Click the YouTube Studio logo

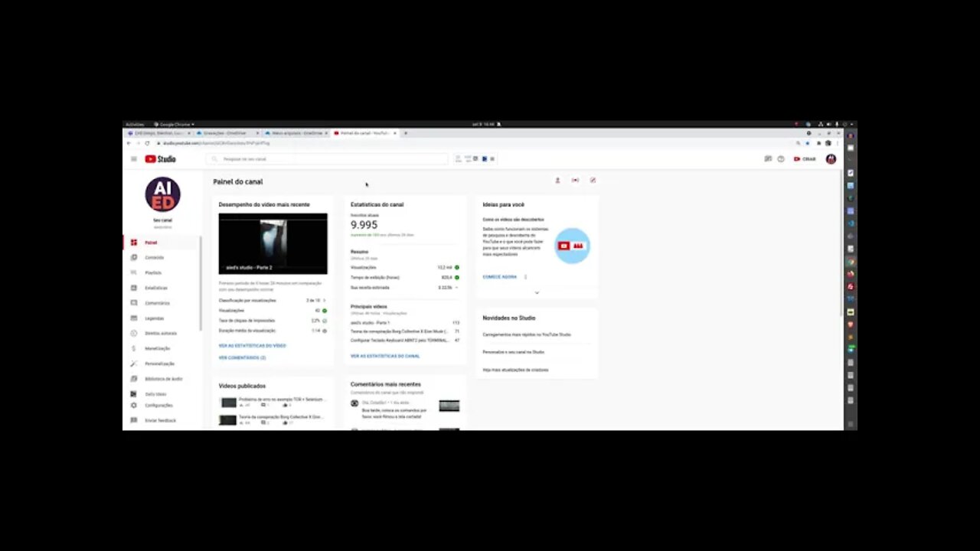(x=161, y=159)
